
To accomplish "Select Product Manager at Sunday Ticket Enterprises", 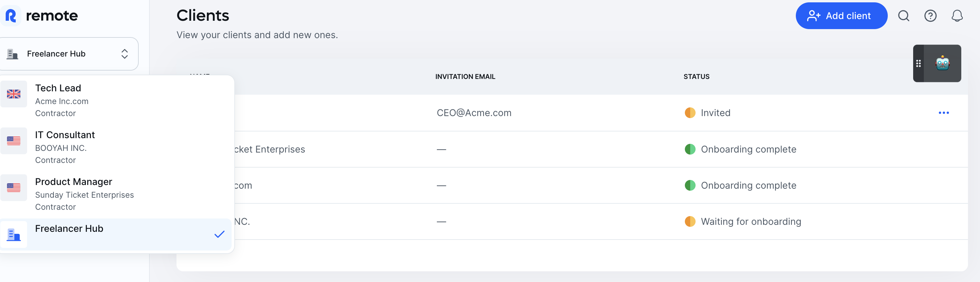I will [116, 194].
